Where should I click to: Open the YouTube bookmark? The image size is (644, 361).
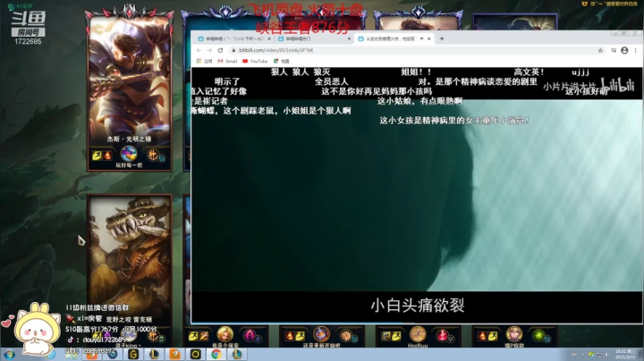tap(255, 61)
